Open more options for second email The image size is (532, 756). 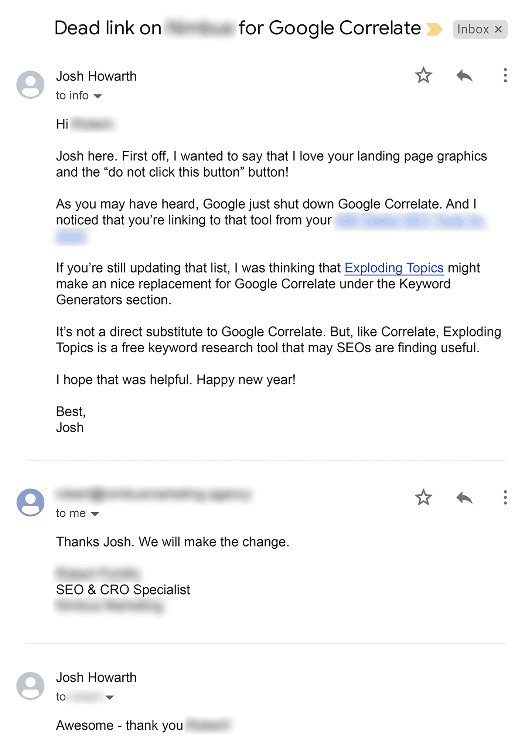(x=505, y=498)
